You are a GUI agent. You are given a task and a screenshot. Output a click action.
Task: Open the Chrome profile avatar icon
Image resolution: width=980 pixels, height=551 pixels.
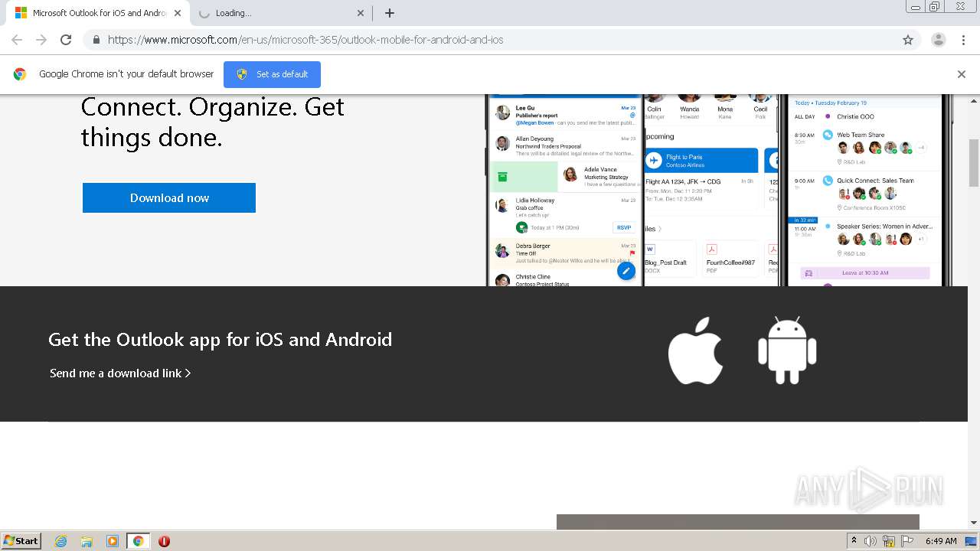click(939, 40)
